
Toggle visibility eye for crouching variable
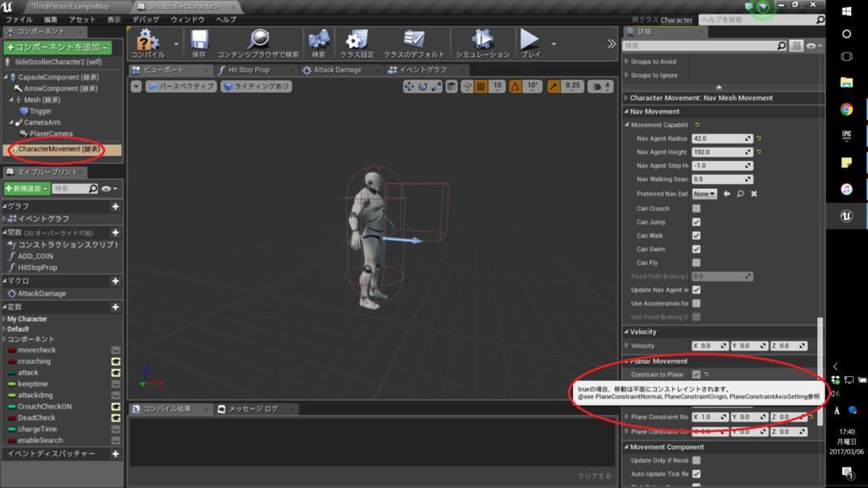(x=115, y=361)
